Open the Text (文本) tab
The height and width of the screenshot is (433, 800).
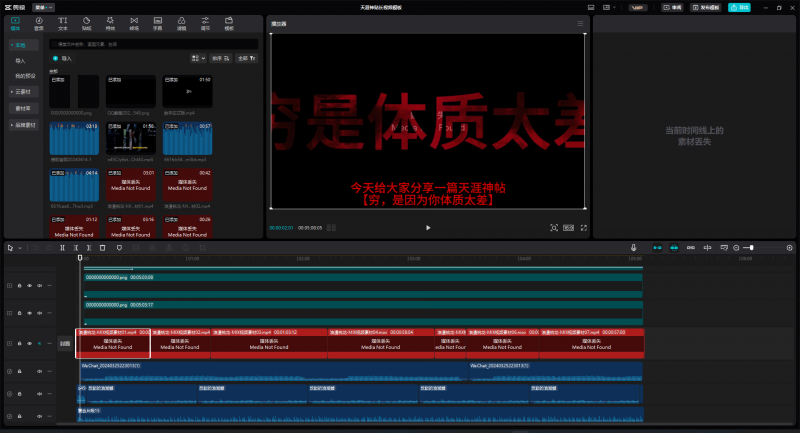click(x=63, y=23)
